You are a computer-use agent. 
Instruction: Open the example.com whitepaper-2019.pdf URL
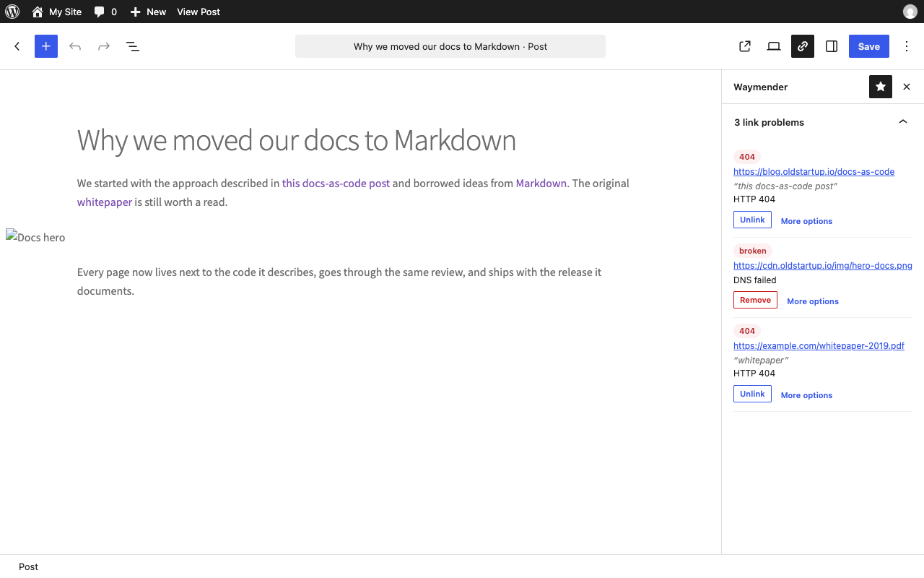pos(819,346)
